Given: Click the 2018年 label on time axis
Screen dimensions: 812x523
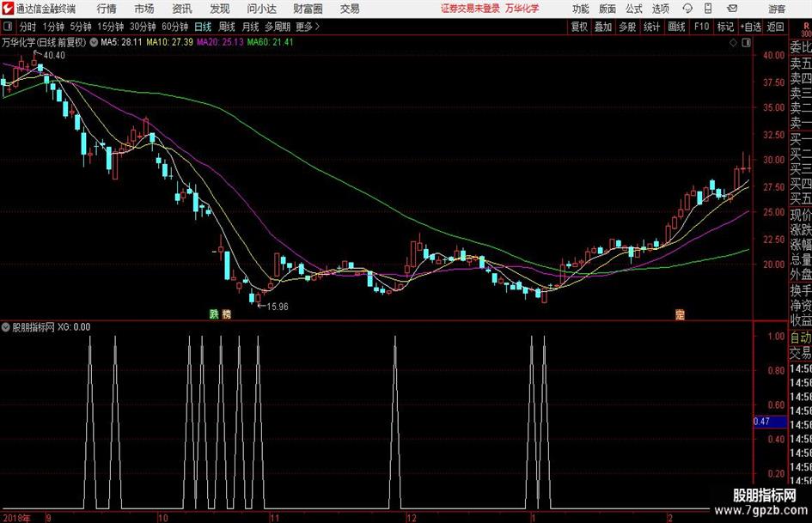Looking at the screenshot, I should (x=16, y=518).
